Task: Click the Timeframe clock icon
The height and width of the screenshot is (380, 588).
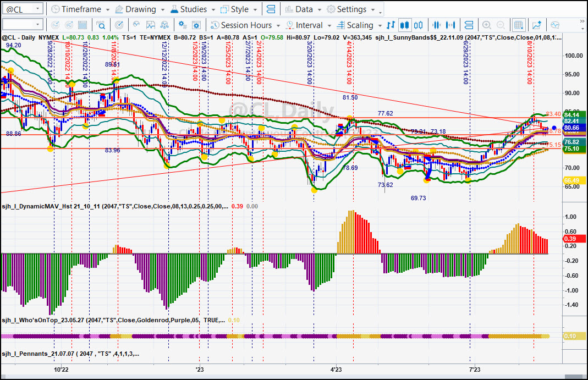Action: tap(55, 9)
